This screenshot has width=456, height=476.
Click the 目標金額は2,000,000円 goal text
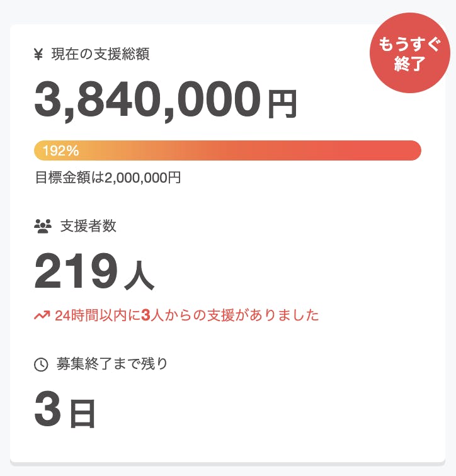click(x=108, y=178)
